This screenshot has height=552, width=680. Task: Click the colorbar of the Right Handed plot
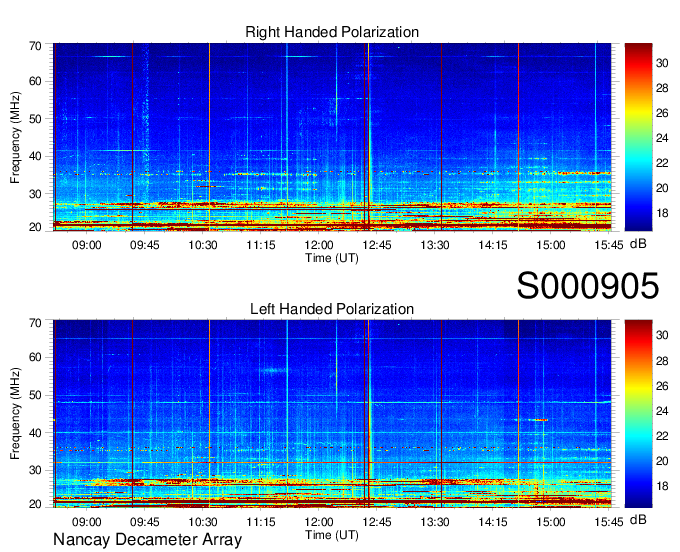(638, 137)
